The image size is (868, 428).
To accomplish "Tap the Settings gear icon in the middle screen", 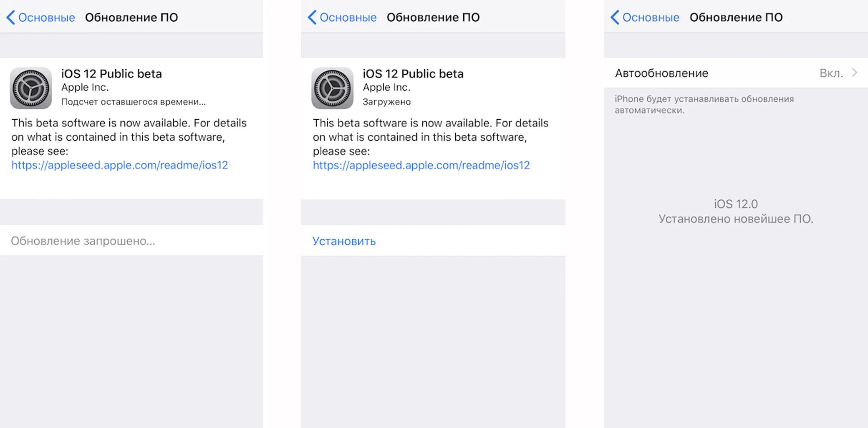I will [332, 88].
